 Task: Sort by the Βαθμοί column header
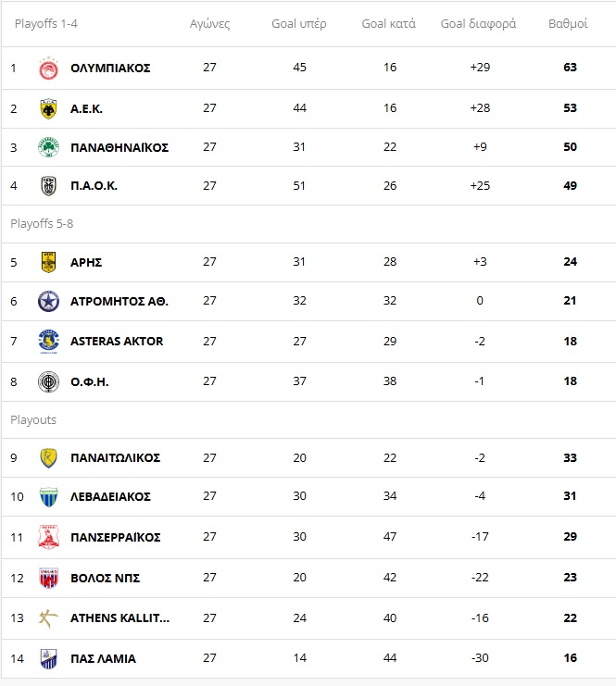568,24
